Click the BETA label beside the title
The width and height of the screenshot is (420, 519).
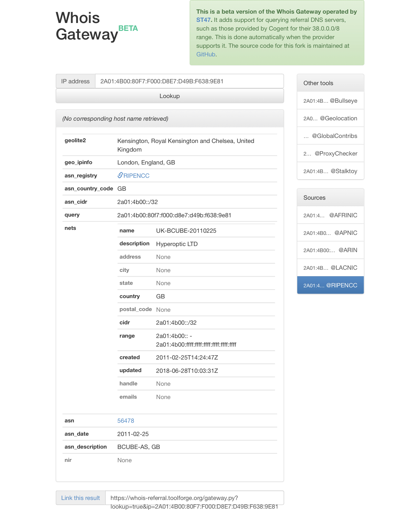tap(128, 28)
